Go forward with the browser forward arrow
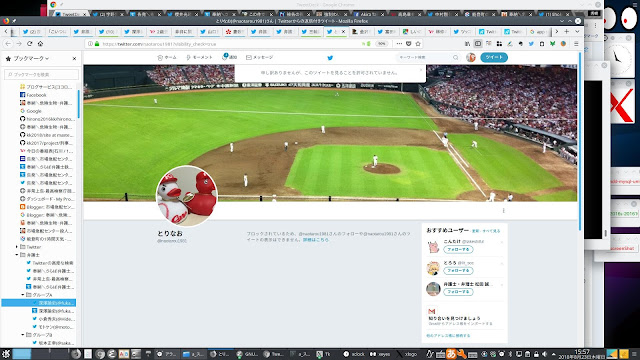 pyautogui.click(x=19, y=44)
